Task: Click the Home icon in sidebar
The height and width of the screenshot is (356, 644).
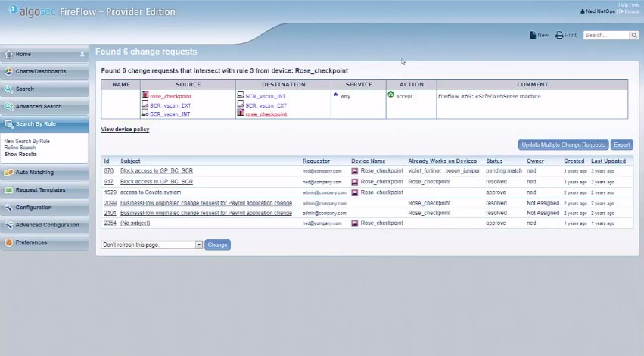Action: point(8,55)
